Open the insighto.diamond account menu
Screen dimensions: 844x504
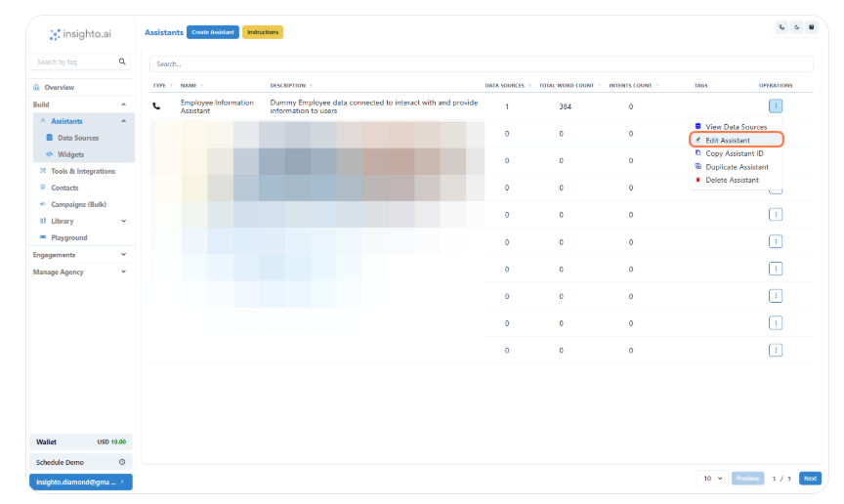pos(81,482)
